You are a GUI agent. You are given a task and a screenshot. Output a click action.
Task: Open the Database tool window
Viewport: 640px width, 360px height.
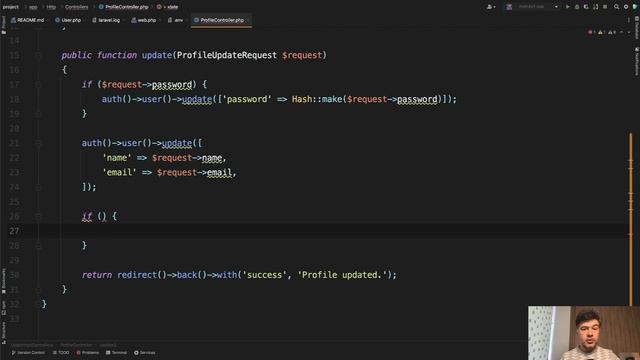[636, 28]
